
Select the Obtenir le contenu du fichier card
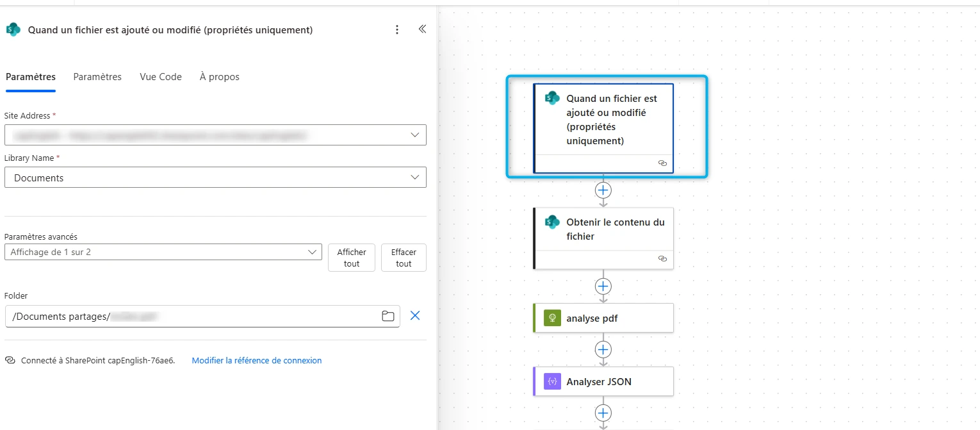point(603,238)
